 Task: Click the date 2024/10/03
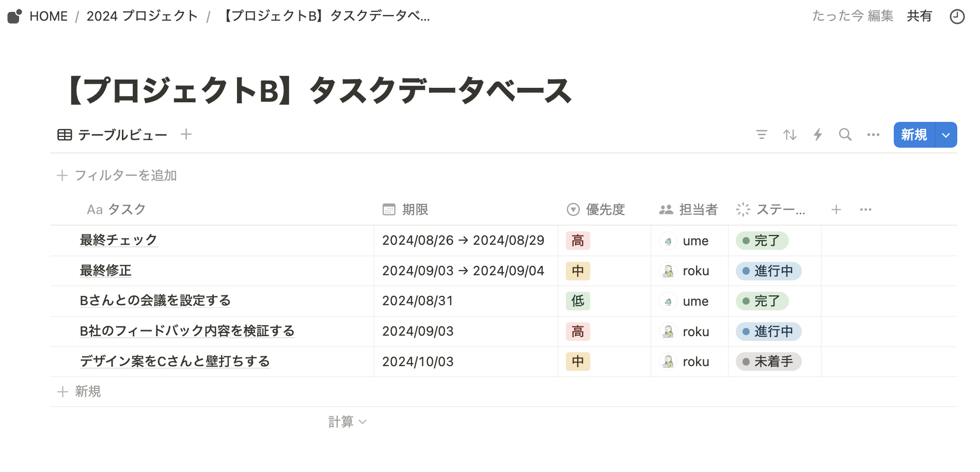point(418,361)
